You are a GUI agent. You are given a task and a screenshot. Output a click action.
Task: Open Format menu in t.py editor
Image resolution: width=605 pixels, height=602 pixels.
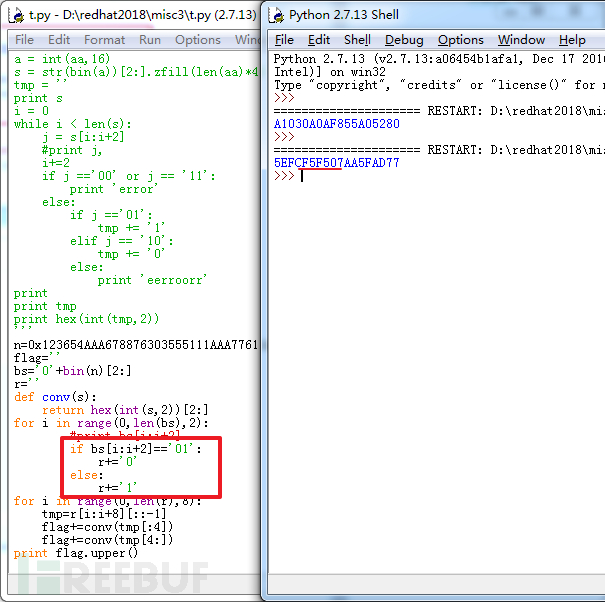105,40
